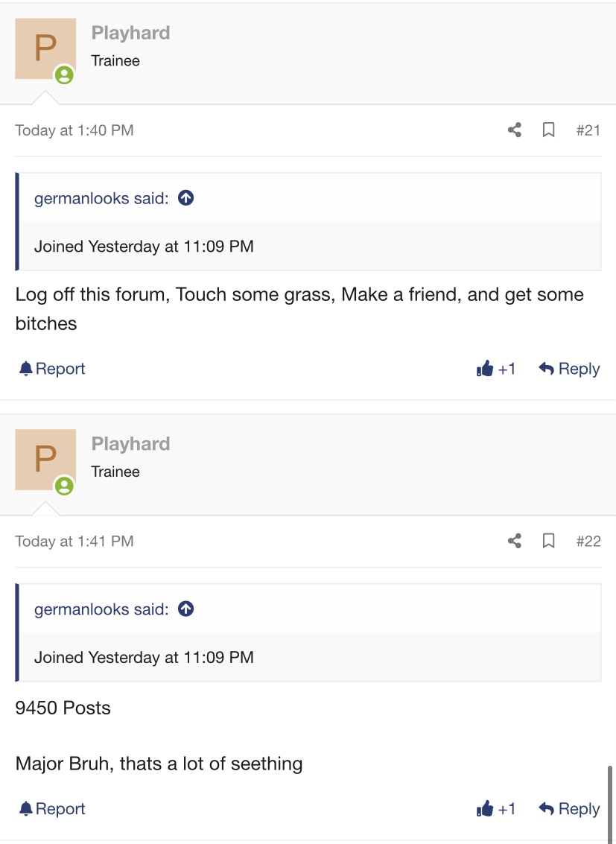Report the '9450 Posts' post
616x844 pixels.
tap(52, 809)
